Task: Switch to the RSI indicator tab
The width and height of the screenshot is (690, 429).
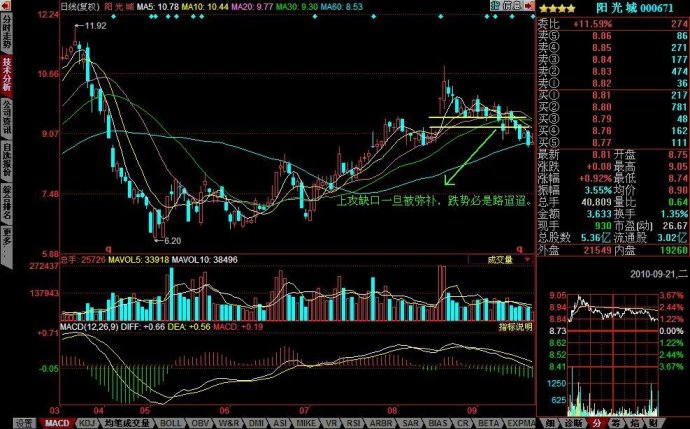Action: [x=353, y=424]
